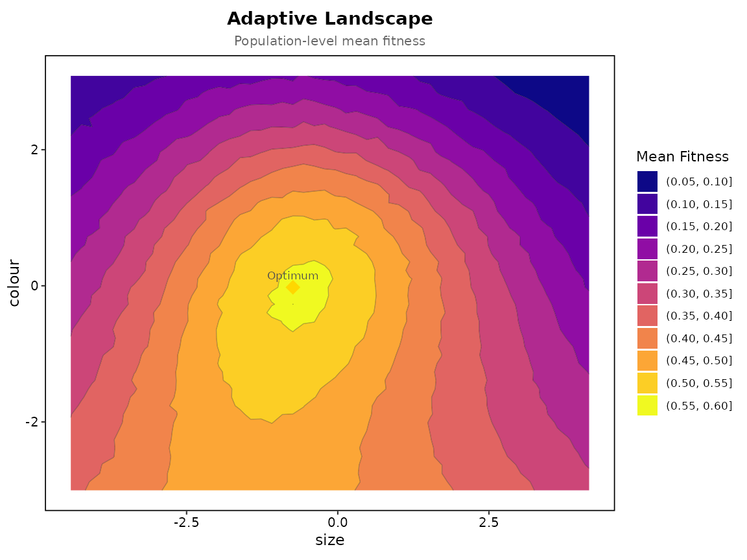Viewport: 747px width, 560px height.
Task: Click the 'Mean Fitness' legend title
Action: pos(682,156)
